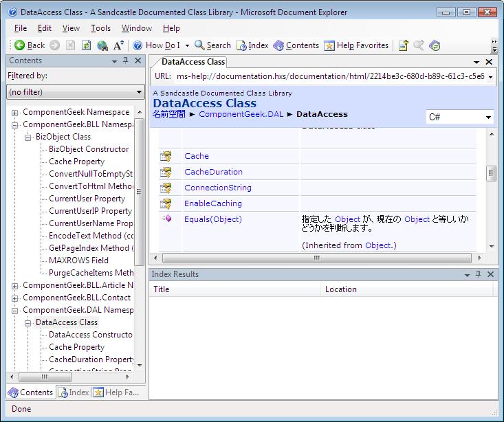The height and width of the screenshot is (422, 504).
Task: Close the Index Results panel
Action: tap(490, 274)
